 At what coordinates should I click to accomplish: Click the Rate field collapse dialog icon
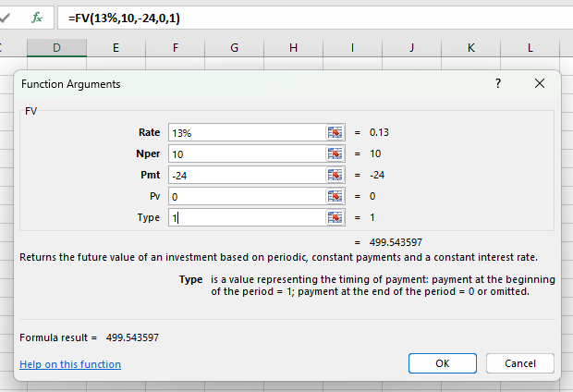[x=335, y=132]
